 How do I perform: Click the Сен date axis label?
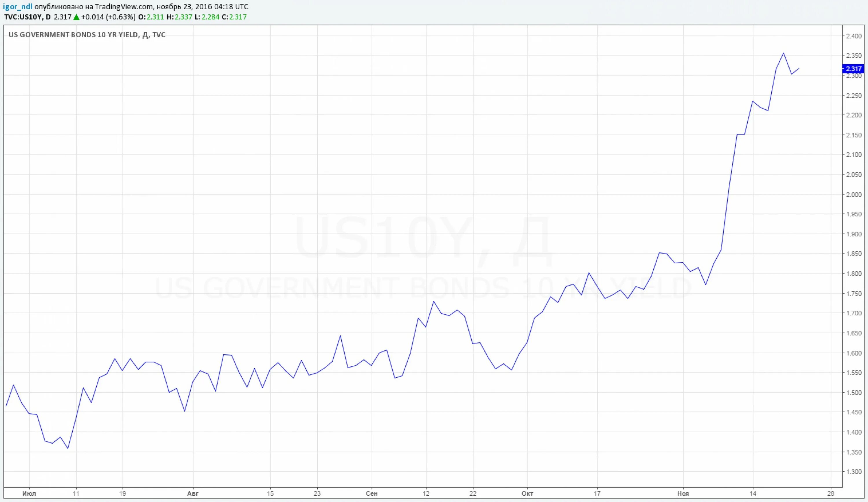click(x=371, y=493)
